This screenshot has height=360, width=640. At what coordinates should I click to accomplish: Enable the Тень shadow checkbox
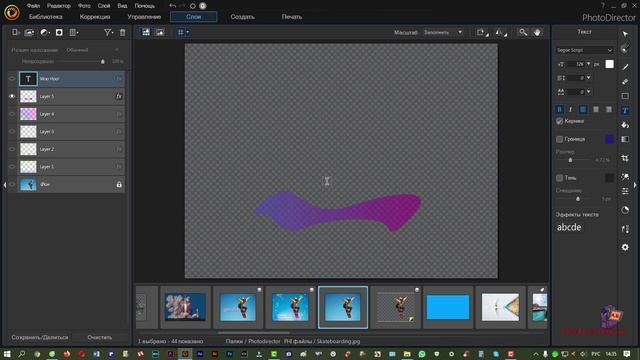pos(560,178)
